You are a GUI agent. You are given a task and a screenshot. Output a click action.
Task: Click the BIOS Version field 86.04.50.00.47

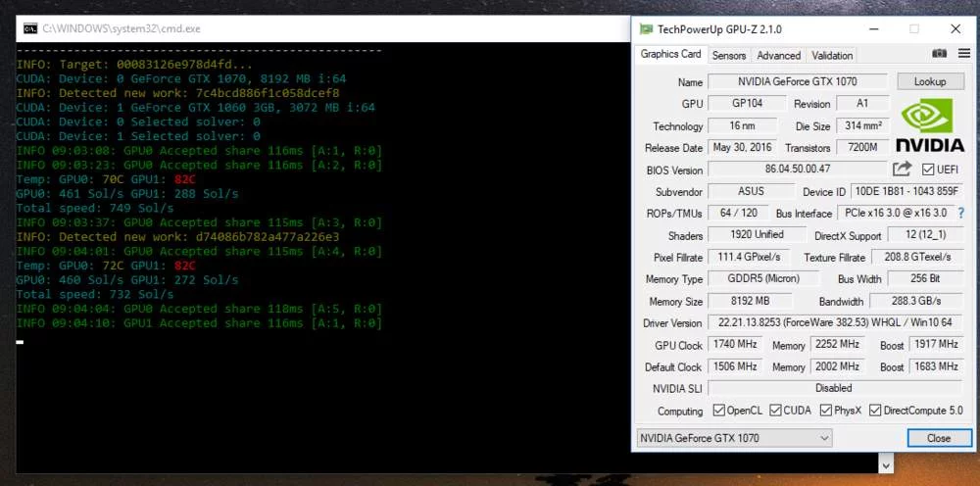797,169
